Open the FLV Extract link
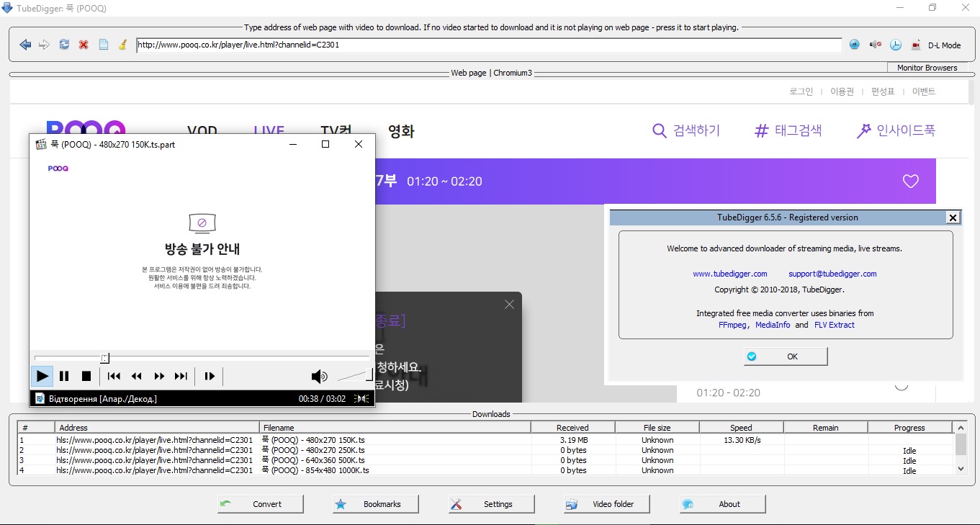 pyautogui.click(x=835, y=325)
